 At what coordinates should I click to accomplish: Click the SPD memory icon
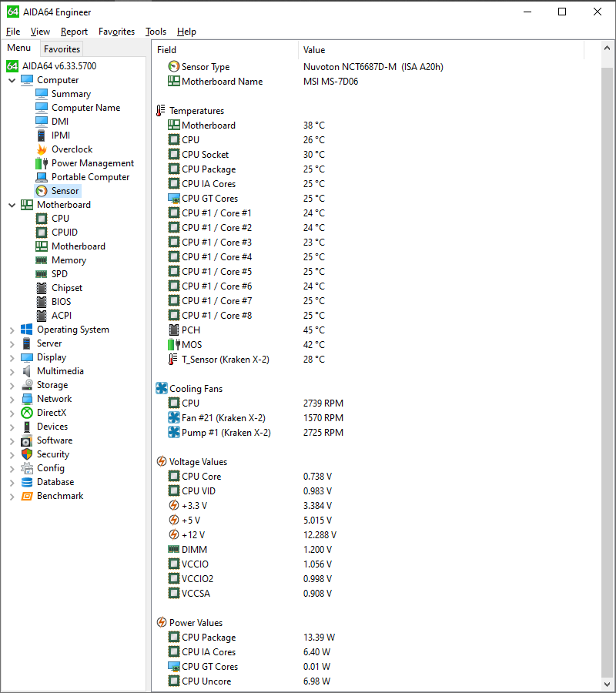pos(42,274)
